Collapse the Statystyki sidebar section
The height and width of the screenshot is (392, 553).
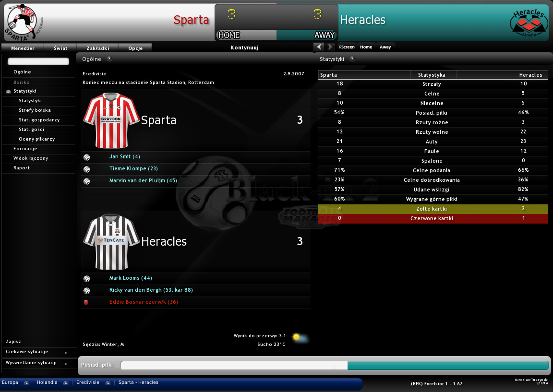[8, 91]
